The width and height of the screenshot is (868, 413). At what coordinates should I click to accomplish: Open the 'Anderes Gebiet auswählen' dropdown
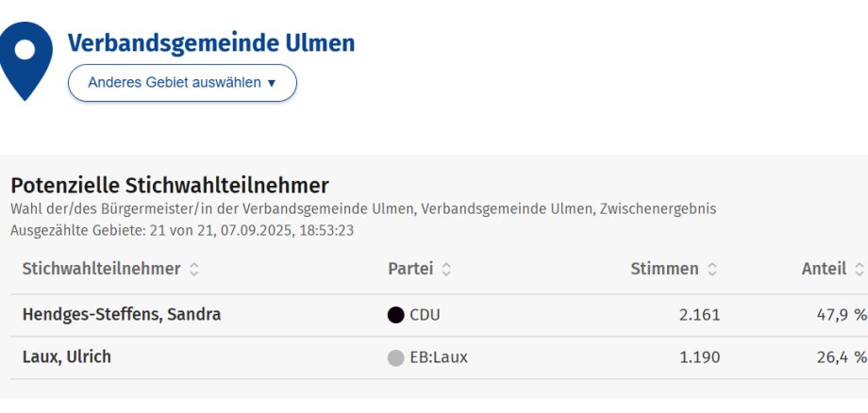pos(182,83)
